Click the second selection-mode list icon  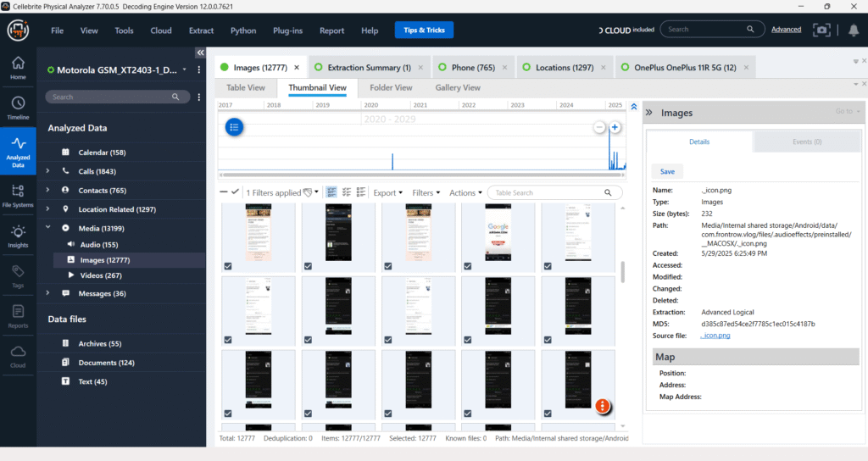347,192
